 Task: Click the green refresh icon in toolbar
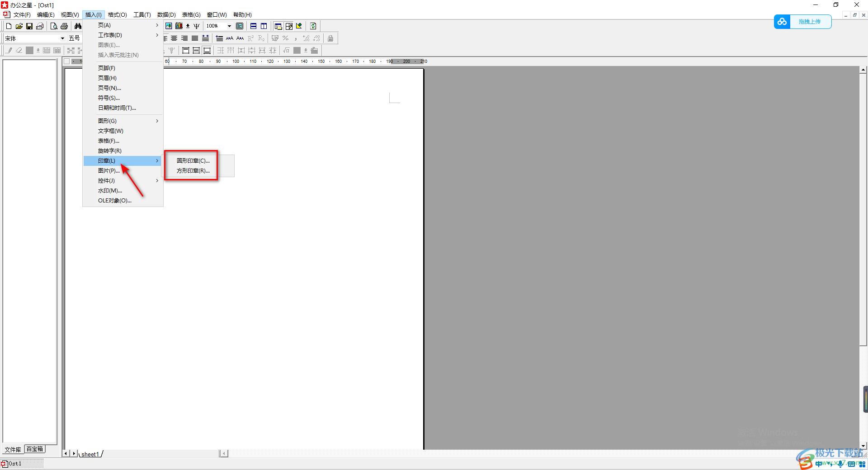pos(313,26)
